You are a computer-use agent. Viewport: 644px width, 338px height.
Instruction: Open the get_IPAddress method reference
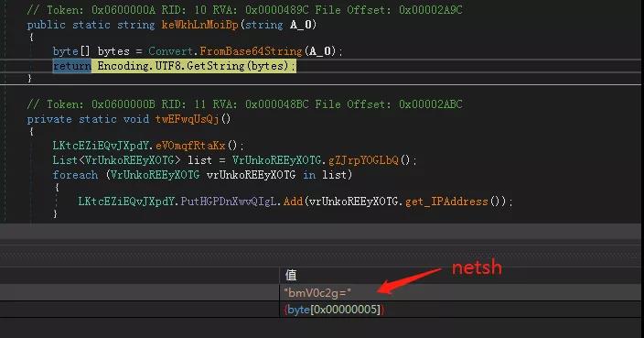[446, 202]
